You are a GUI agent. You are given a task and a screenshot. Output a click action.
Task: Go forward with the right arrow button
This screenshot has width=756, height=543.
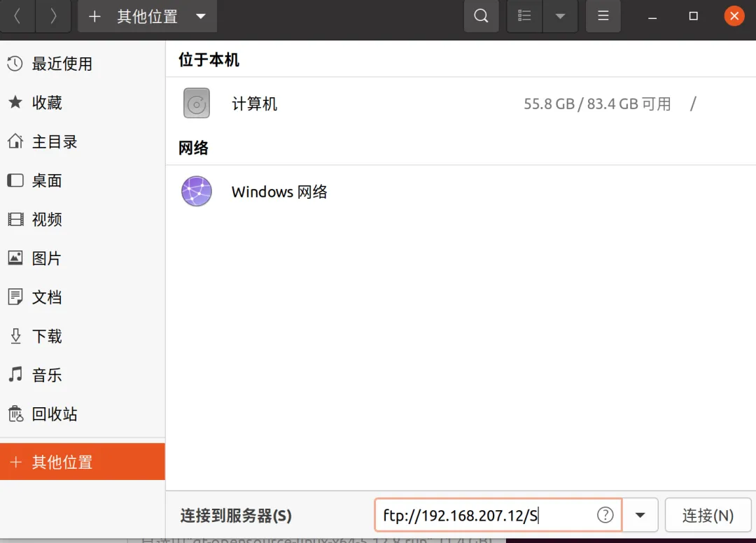coord(53,16)
